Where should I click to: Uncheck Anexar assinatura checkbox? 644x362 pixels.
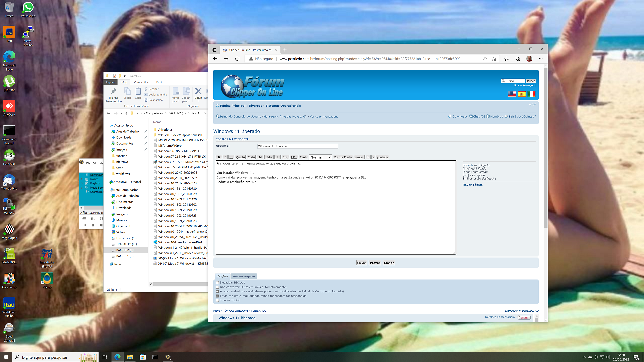click(x=217, y=291)
